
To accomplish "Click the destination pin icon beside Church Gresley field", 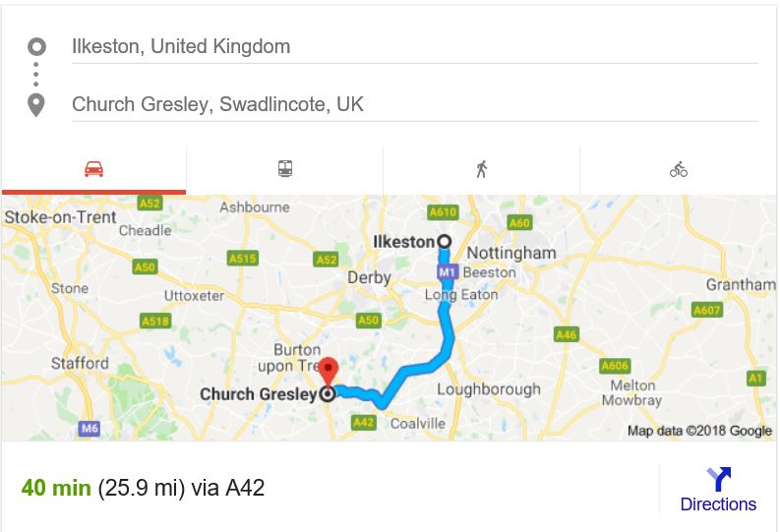I will (36, 105).
